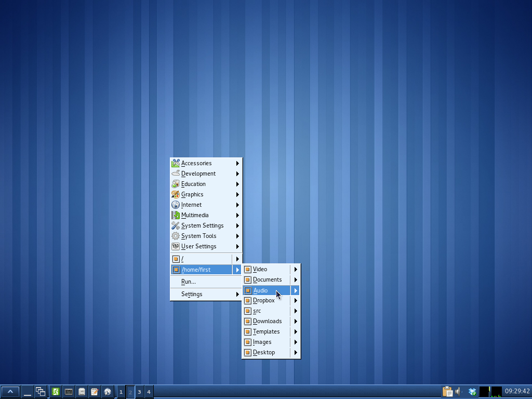This screenshot has width=532, height=399.
Task: Choose Run... from the menu
Action: (x=206, y=282)
